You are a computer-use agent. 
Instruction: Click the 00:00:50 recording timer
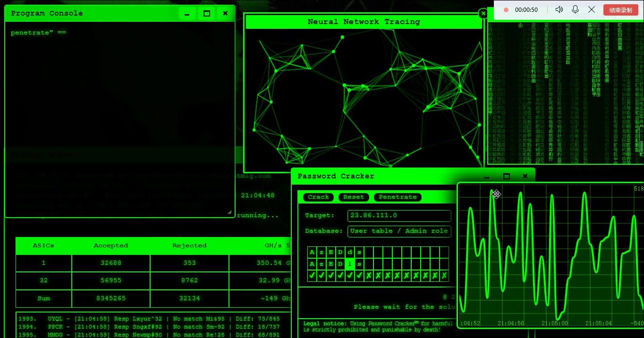(x=526, y=10)
